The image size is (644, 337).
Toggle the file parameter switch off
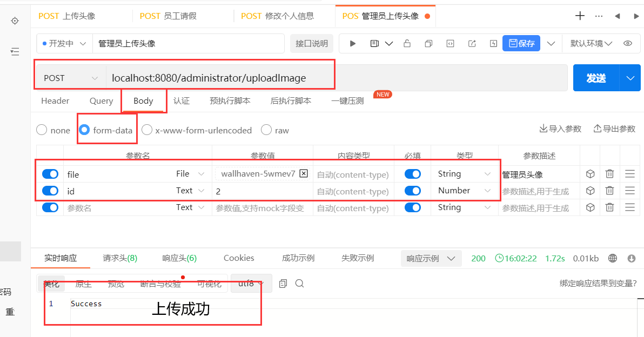pos(50,173)
